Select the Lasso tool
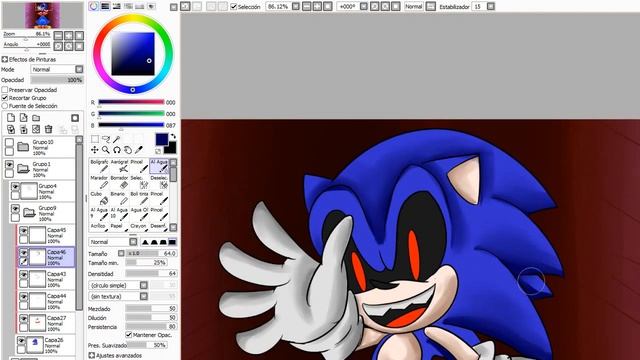Image resolution: width=640 pixels, height=360 pixels. [106, 139]
